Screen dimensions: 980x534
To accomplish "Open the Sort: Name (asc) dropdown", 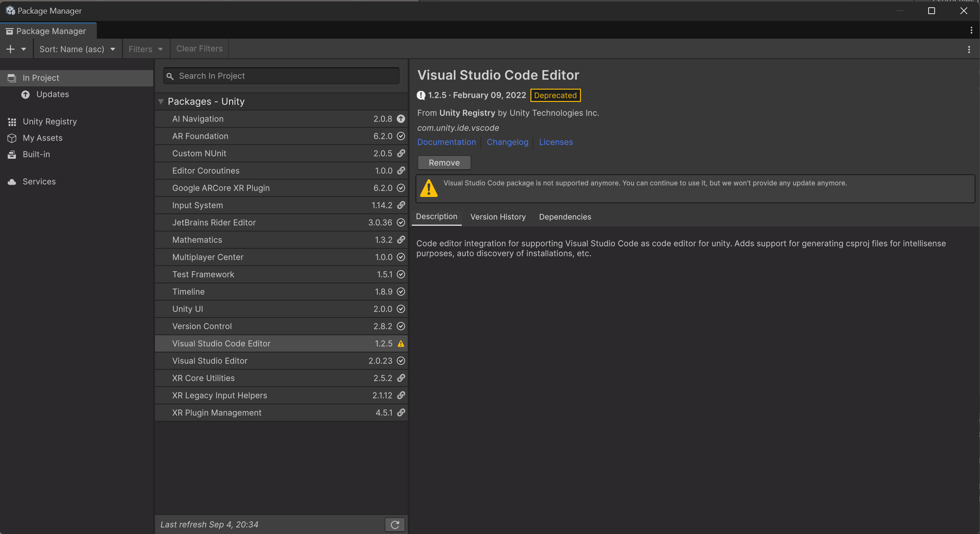I will tap(77, 49).
